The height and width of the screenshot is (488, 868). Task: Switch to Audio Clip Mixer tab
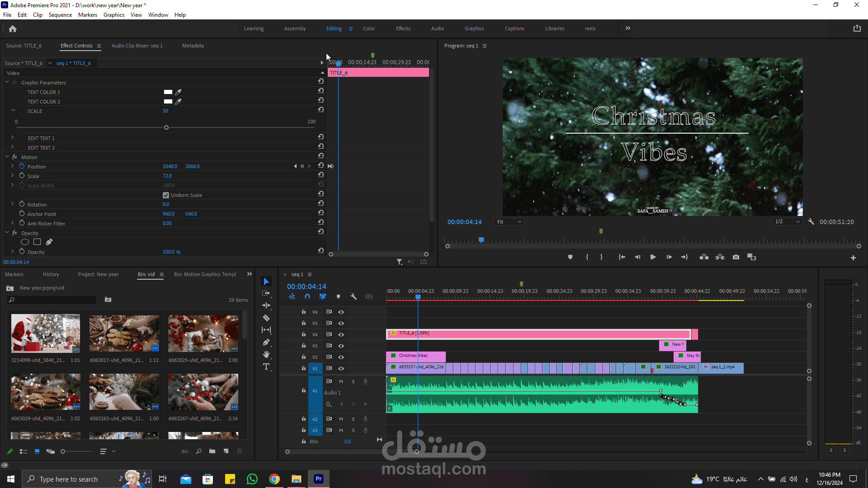[x=137, y=46]
